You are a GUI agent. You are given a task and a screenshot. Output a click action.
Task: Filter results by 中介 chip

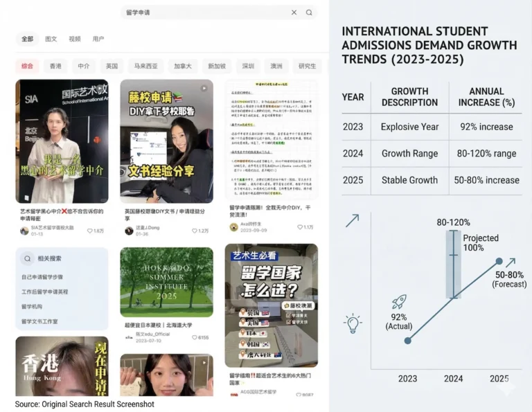[84, 66]
